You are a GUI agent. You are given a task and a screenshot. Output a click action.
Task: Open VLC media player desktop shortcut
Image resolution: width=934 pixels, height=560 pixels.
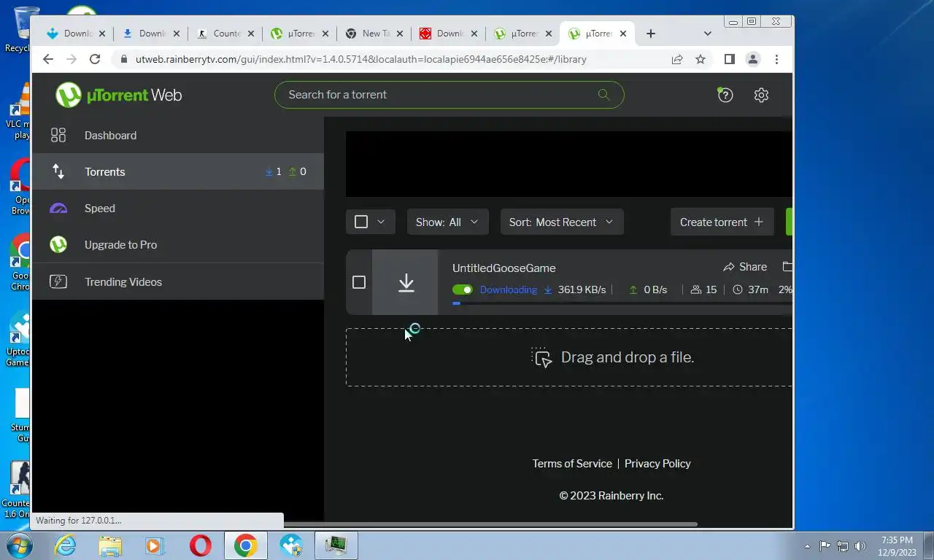click(x=20, y=109)
